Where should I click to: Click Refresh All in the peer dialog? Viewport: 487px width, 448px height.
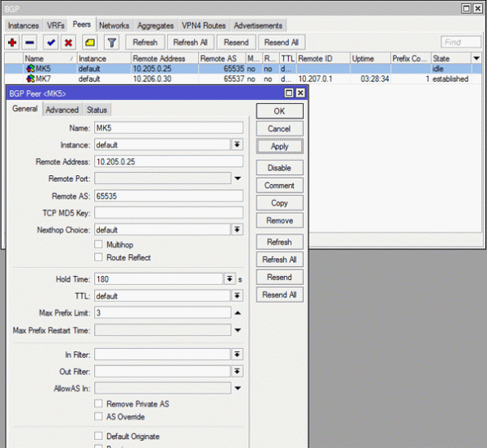pos(280,260)
